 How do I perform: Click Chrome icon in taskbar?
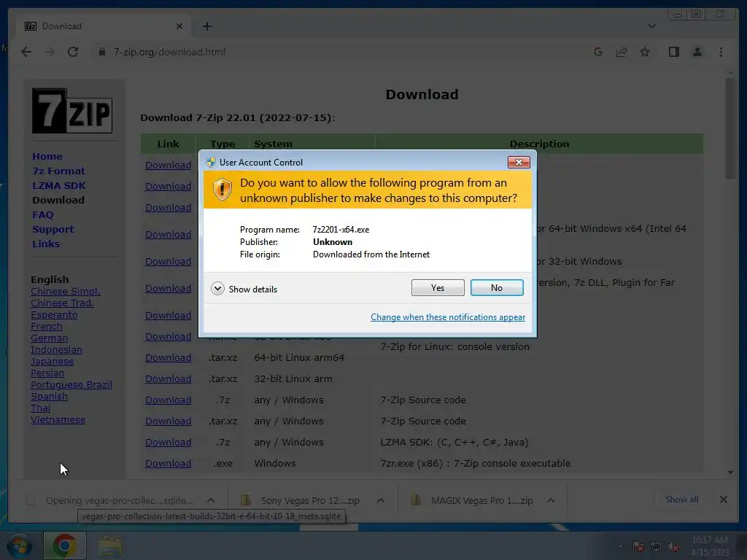pyautogui.click(x=65, y=545)
